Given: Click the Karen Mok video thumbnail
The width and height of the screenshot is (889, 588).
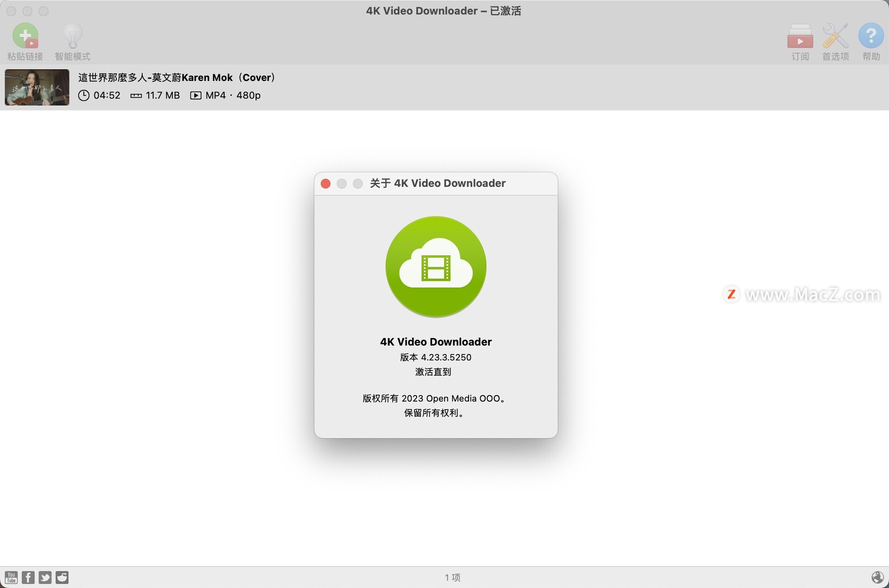Looking at the screenshot, I should coord(37,87).
